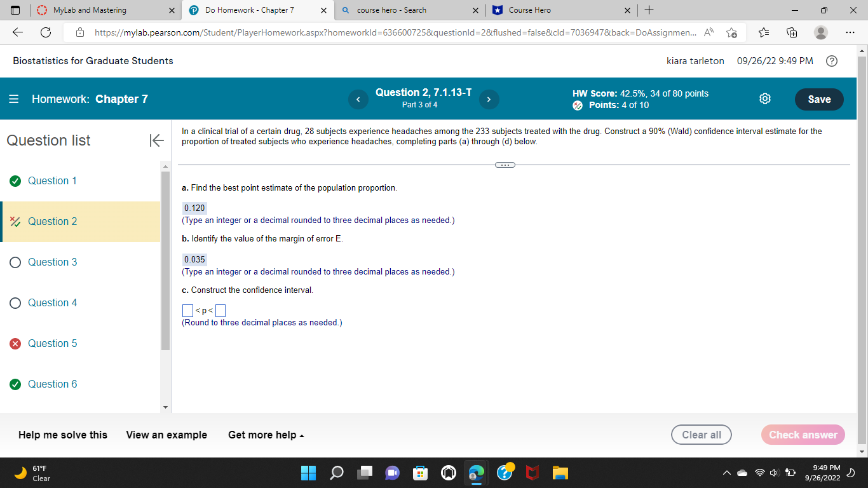Click the Clear all button

point(702,435)
